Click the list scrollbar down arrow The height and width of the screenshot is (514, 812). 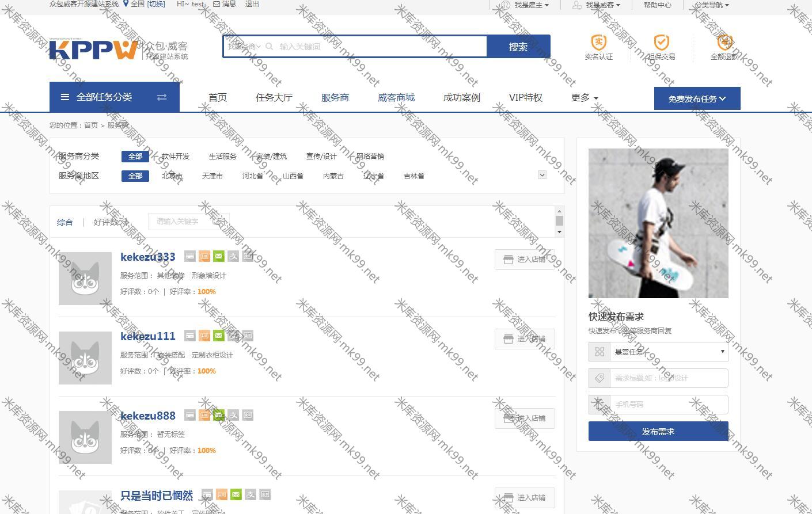click(559, 231)
